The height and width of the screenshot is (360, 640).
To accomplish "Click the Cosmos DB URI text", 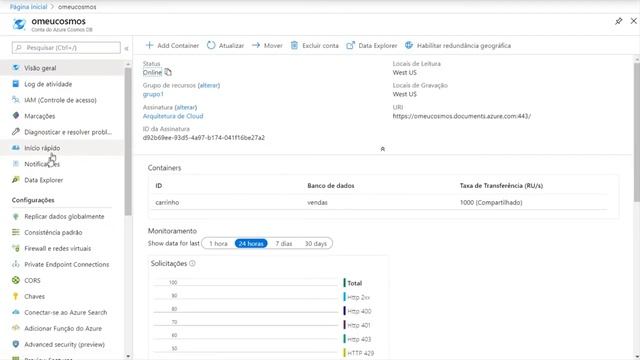I will tap(462, 116).
